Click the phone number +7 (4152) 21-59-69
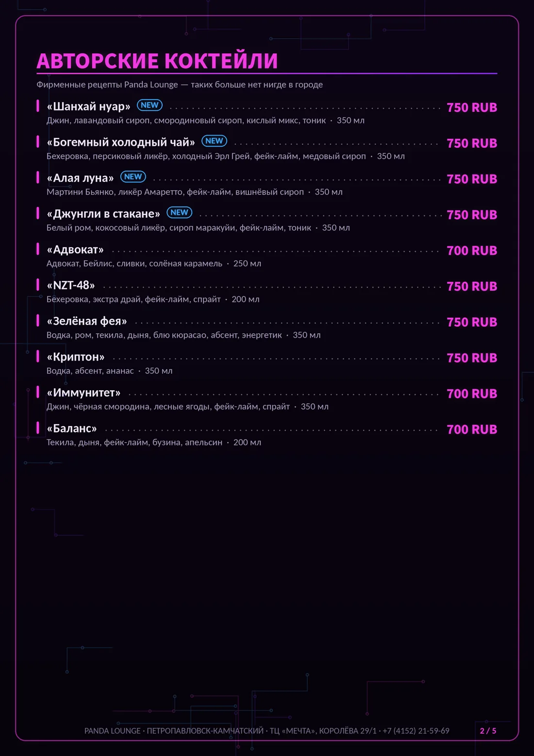 (416, 731)
